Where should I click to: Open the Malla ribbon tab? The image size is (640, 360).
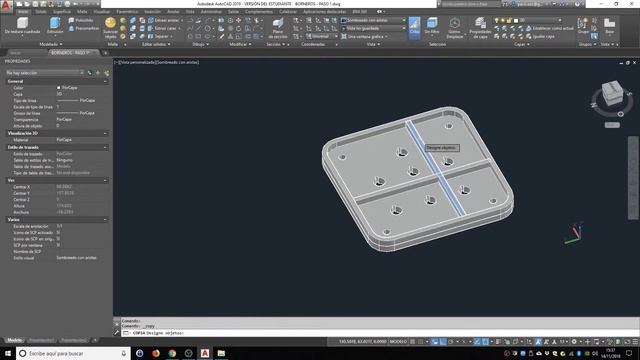point(82,12)
